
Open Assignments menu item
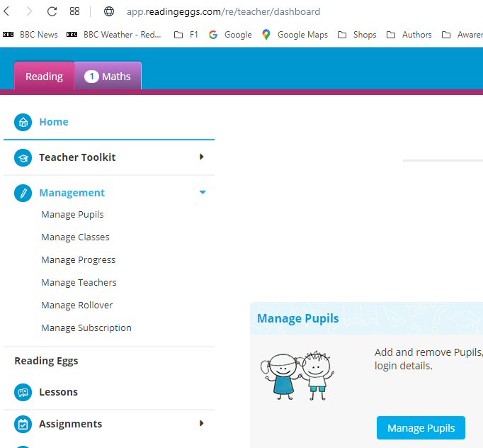click(70, 424)
